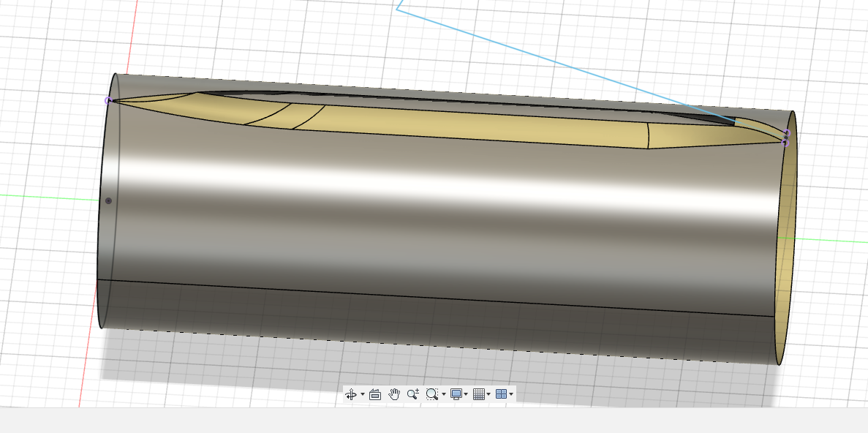Viewport: 868px width, 433px height.
Task: Expand the Zoom Window dropdown arrow
Action: (444, 395)
